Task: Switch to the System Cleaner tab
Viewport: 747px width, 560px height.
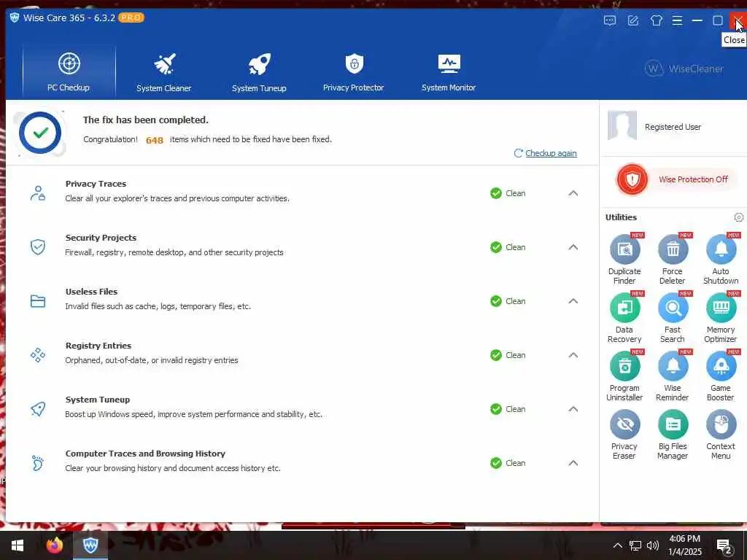Action: click(164, 72)
